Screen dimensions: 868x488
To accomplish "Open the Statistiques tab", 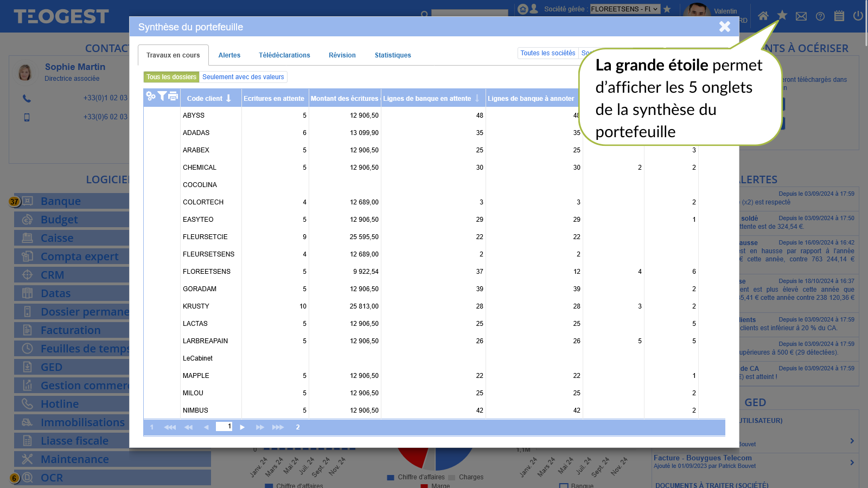I will coord(393,55).
